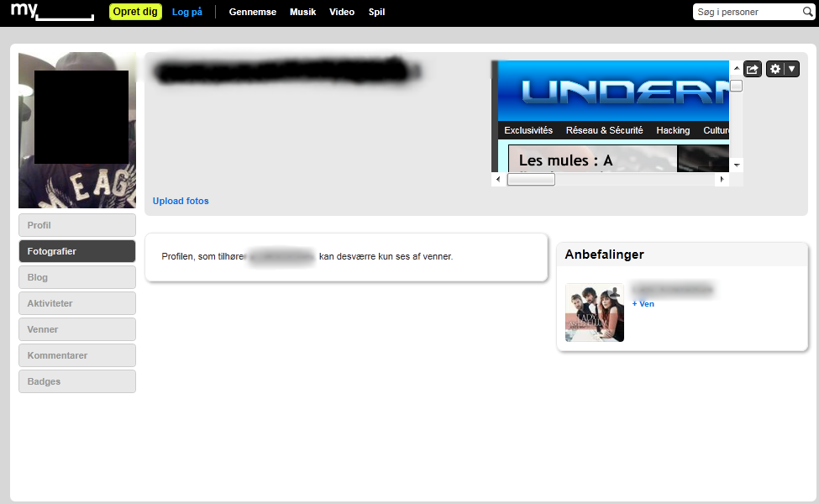Open Musik menu item
This screenshot has width=819, height=504.
pos(303,12)
